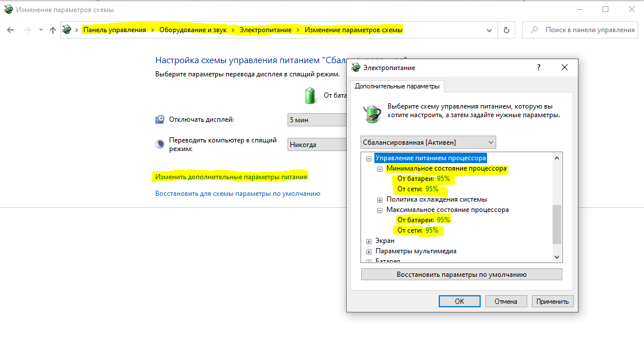The image size is (644, 340).
Task: Click the 'Применить' button
Action: pos(553,301)
